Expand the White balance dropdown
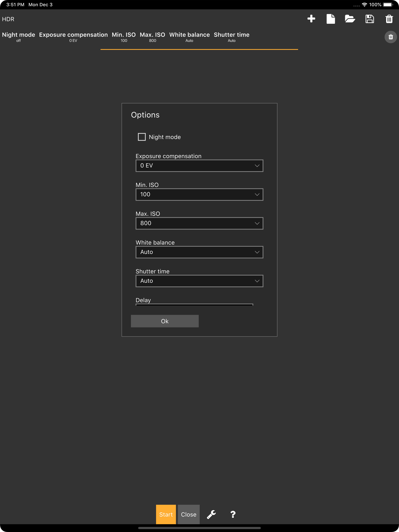The height and width of the screenshot is (532, 399). (x=199, y=252)
